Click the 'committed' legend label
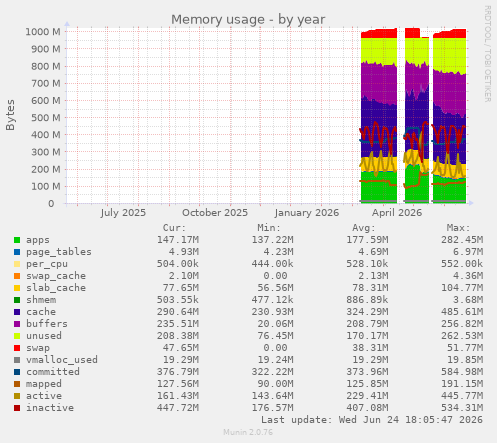Screen dimensions: 497x443 tap(53, 372)
